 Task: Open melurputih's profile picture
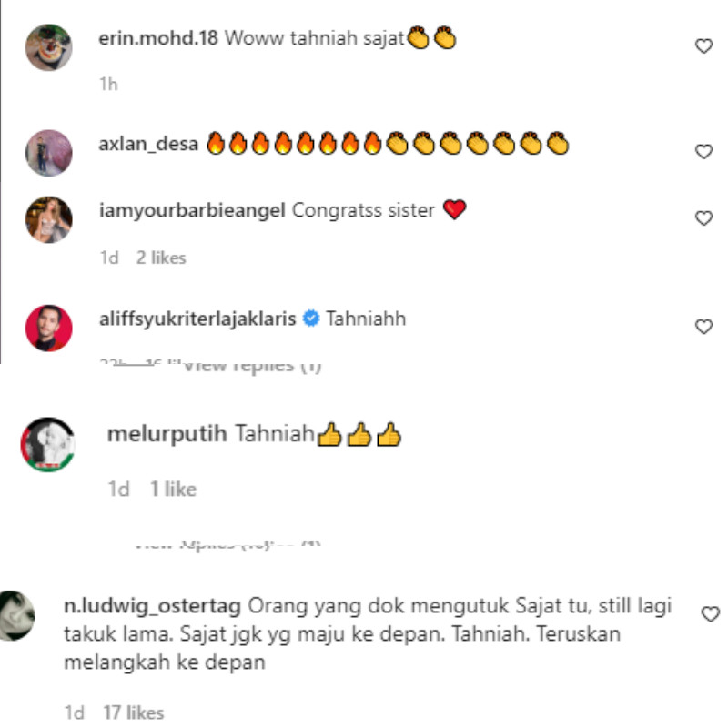coord(48,444)
